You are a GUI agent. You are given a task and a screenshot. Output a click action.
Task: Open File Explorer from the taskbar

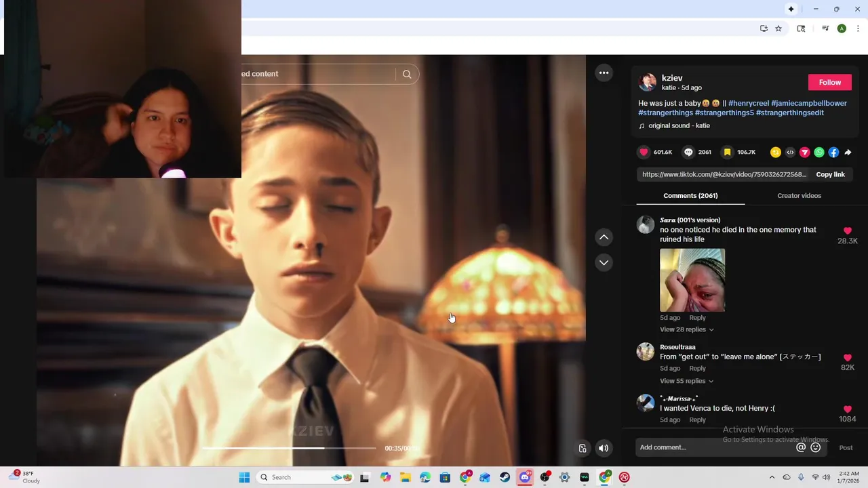[406, 477]
